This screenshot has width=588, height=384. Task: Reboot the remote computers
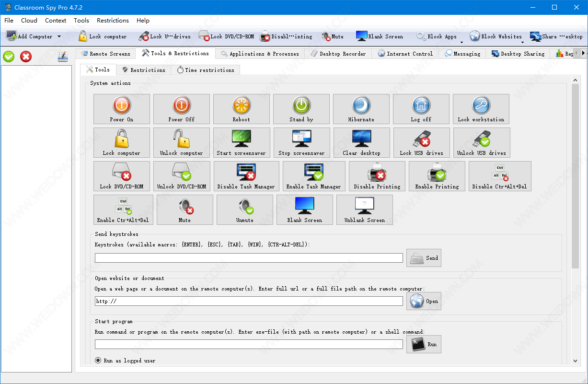242,109
